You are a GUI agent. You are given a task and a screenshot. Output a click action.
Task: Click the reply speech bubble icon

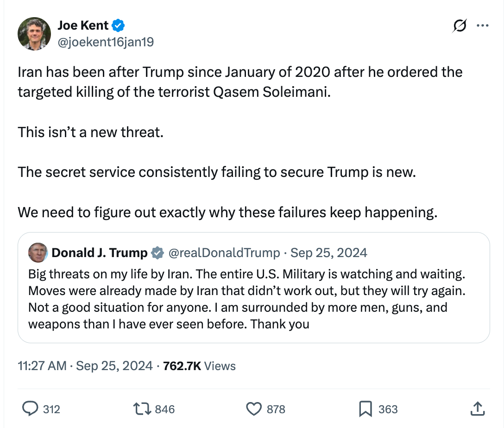[x=30, y=409]
